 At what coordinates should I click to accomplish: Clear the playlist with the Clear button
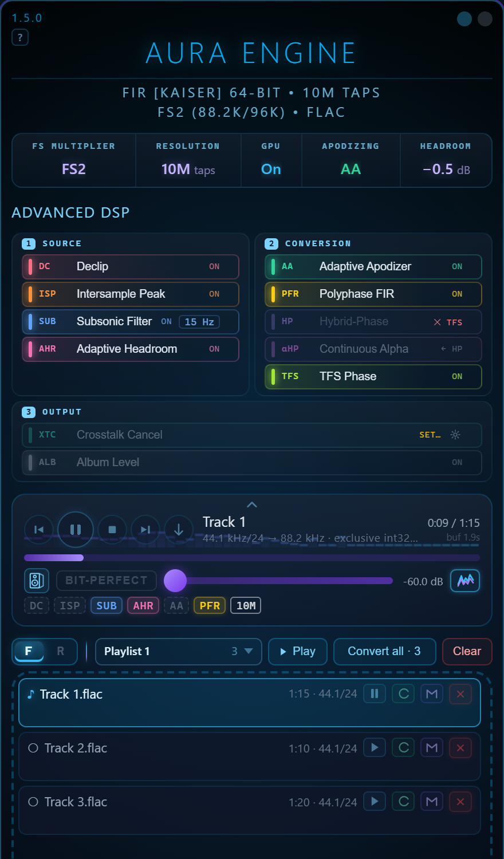(467, 651)
